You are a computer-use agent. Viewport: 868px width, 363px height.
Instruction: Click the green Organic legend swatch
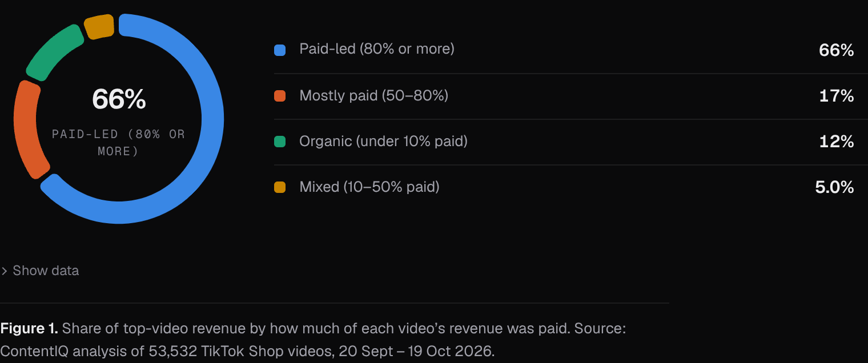coord(280,142)
